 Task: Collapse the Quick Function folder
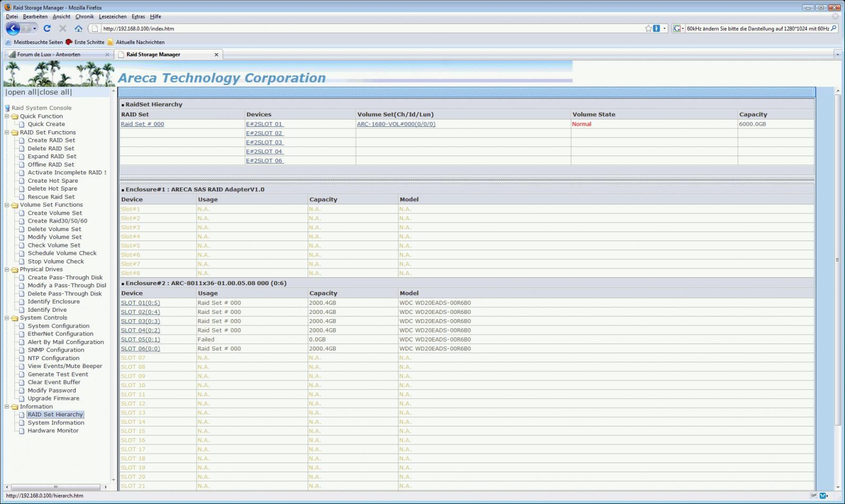(7, 116)
